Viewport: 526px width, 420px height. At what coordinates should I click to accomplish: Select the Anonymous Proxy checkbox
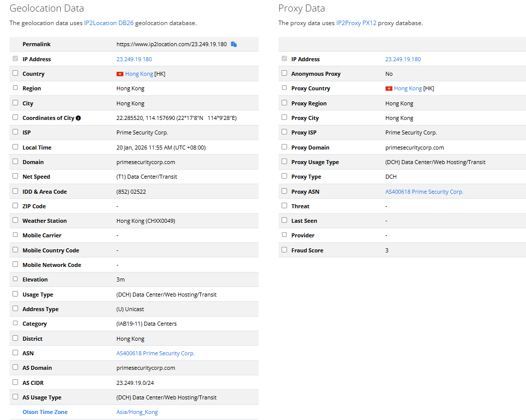pos(285,73)
